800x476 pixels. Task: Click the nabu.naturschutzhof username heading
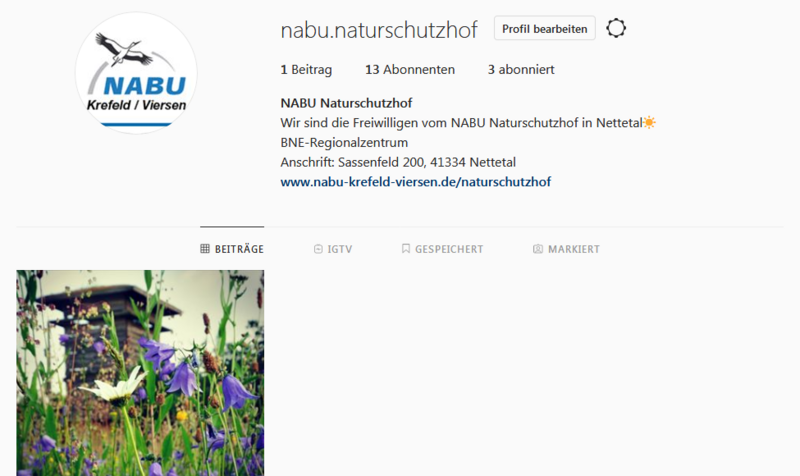click(379, 30)
